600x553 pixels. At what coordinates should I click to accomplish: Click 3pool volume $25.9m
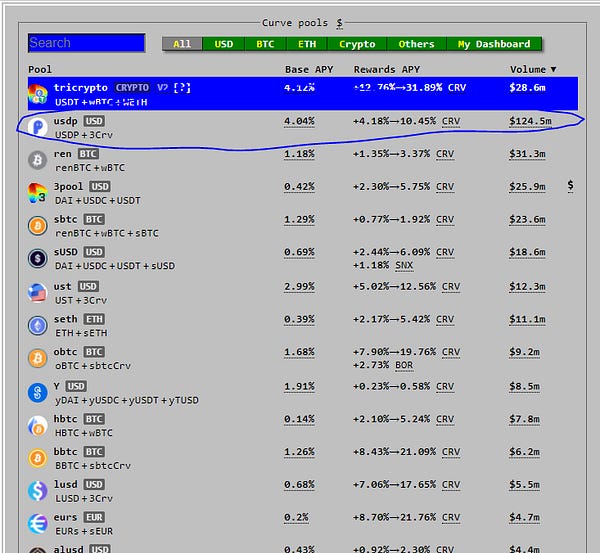527,187
